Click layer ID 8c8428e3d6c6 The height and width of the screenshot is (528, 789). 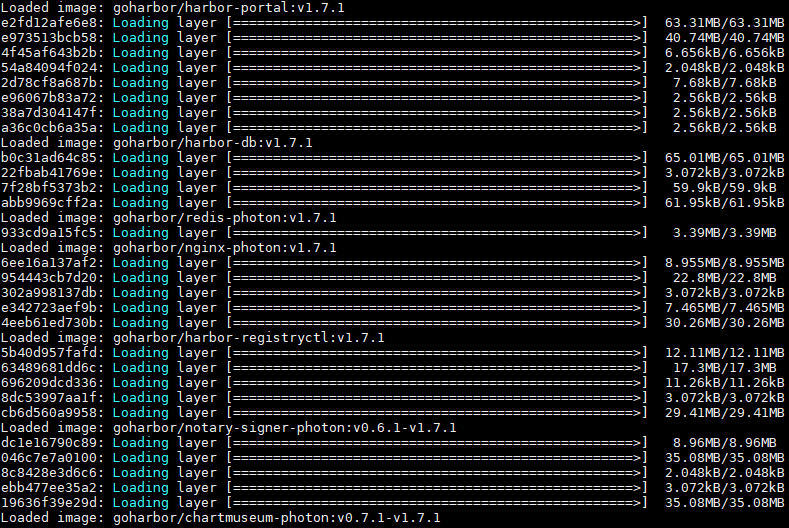click(x=49, y=473)
